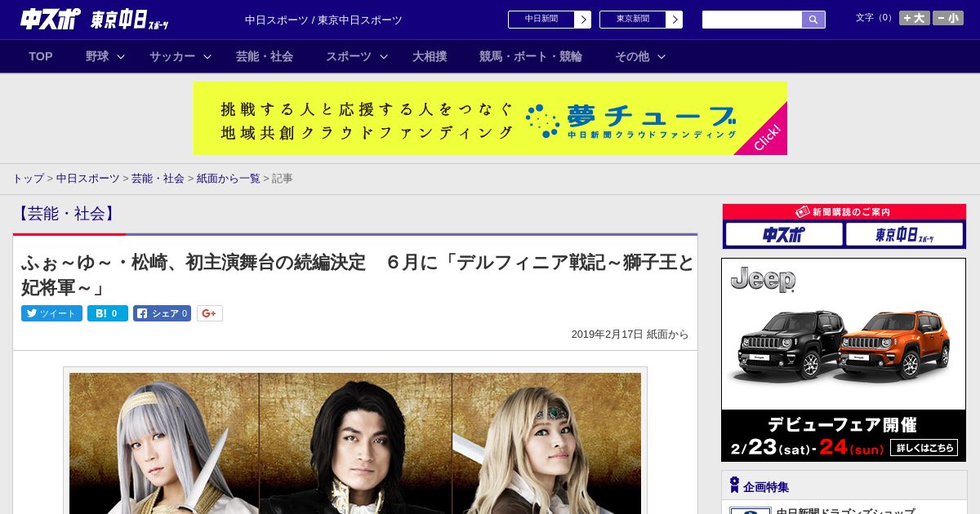Viewport: 980px width, 514px height.
Task: Click 新聞購読のご案内 sidebar header
Action: [x=844, y=211]
